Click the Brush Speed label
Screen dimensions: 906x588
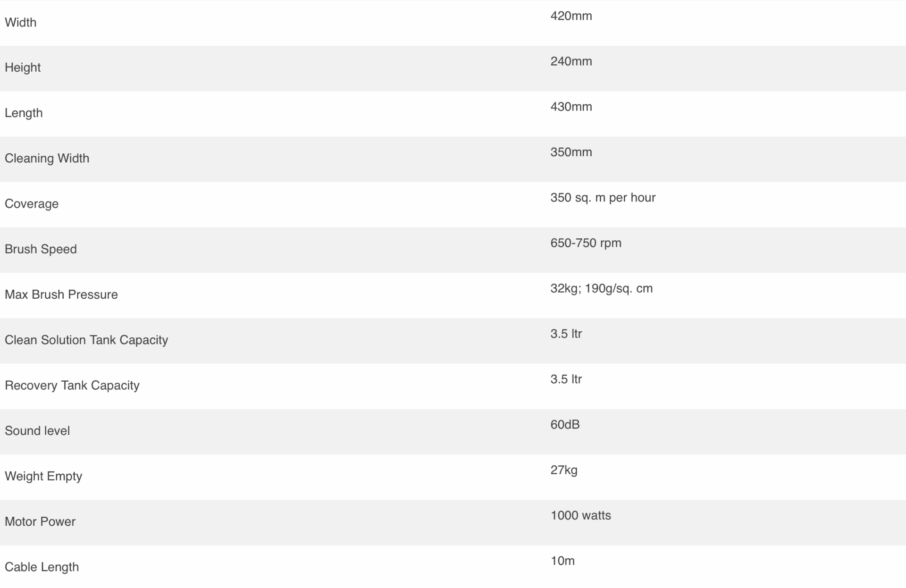[41, 249]
